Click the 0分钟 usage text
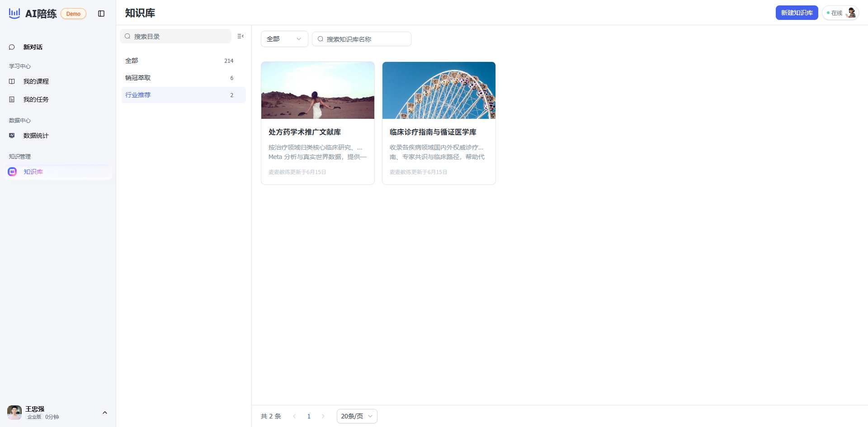 [x=52, y=417]
